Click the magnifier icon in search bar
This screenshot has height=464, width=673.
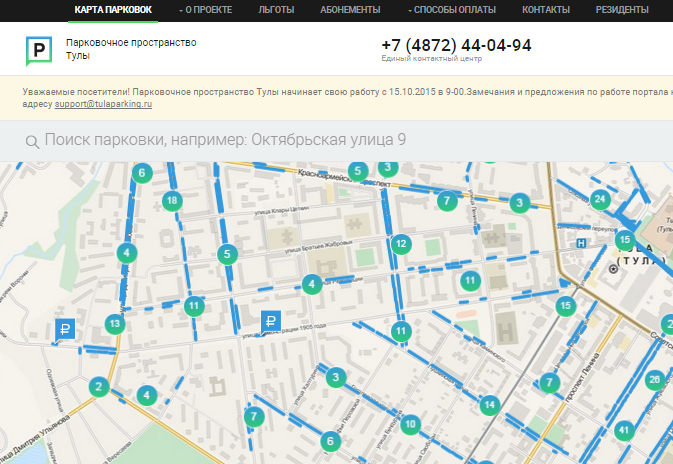coord(33,141)
